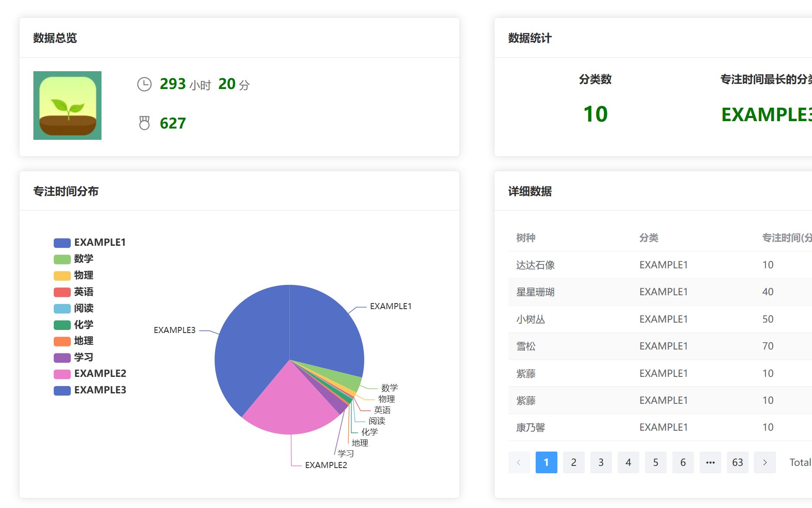Click the Forest app seedling logo

[67, 106]
